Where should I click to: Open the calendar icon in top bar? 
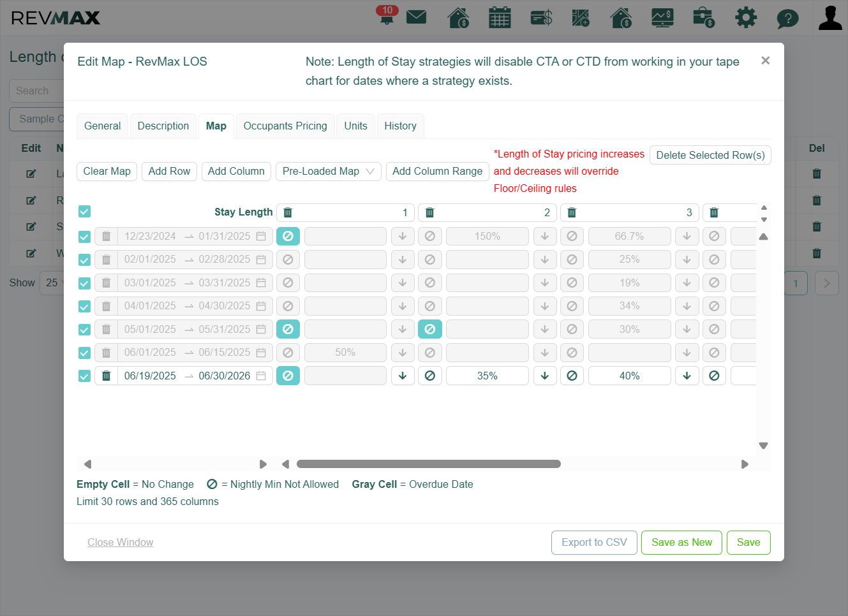pyautogui.click(x=500, y=17)
